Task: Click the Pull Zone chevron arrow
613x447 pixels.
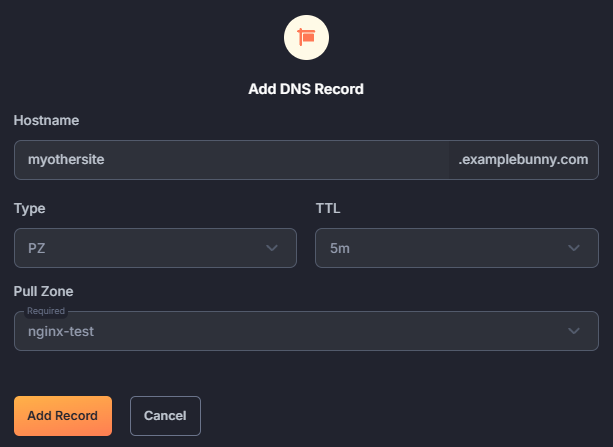Action: coord(574,331)
